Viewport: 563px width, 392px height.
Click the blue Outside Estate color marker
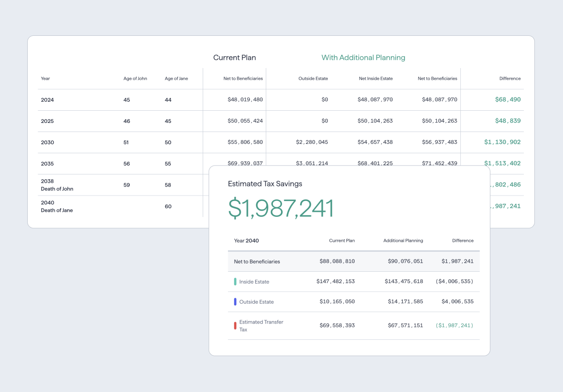[x=235, y=302]
